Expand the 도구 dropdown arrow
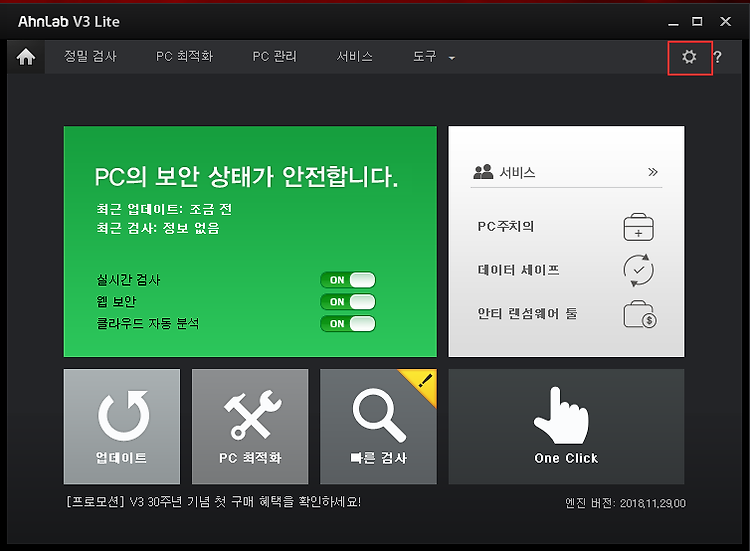750x551 pixels. [x=452, y=58]
